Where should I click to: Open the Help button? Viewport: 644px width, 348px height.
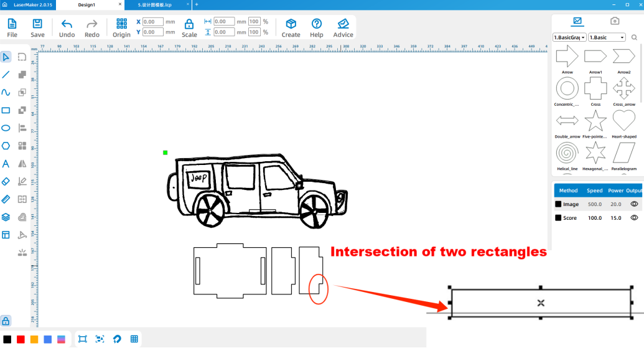point(316,28)
